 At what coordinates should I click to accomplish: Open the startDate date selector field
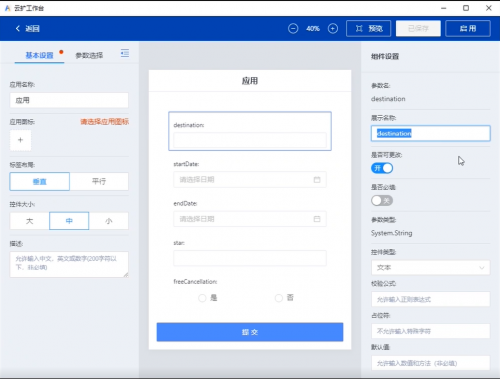[x=250, y=180]
